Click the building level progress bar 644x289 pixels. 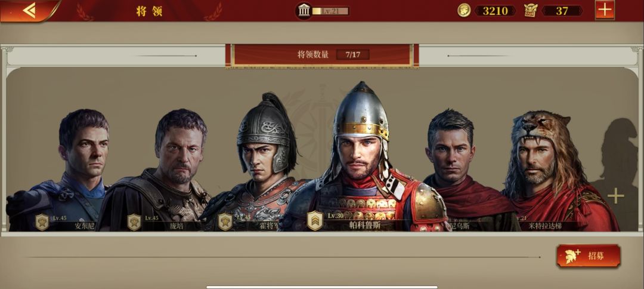[330, 11]
